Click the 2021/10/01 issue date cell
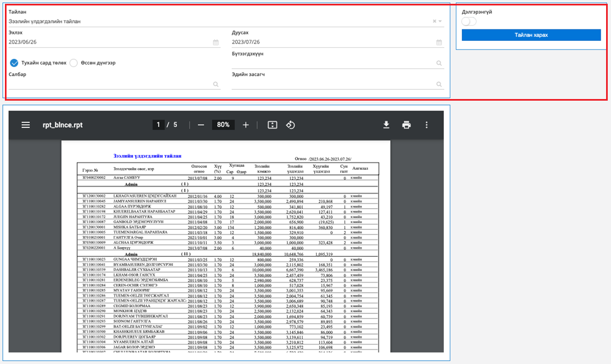This screenshot has width=611, height=364. pyautogui.click(x=198, y=237)
